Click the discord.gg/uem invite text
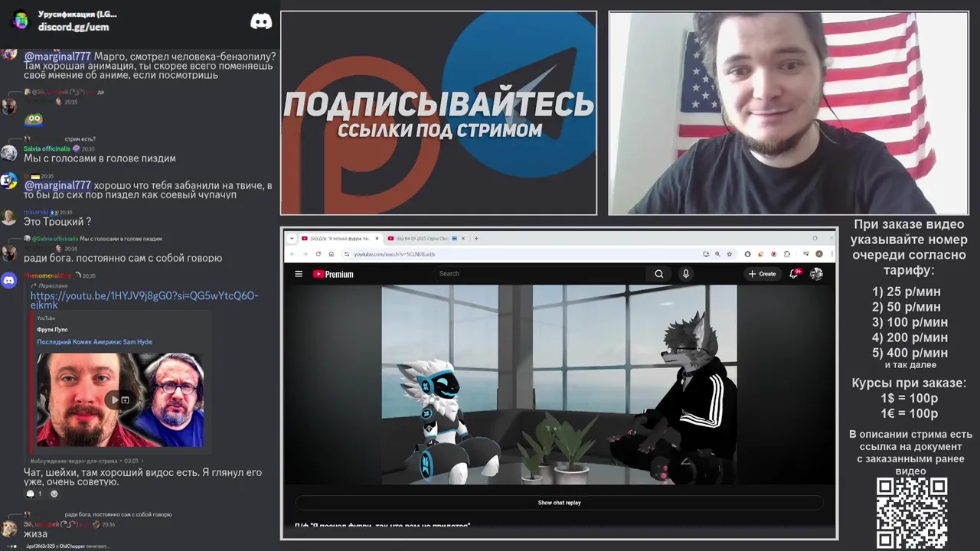Screen dimensions: 980x551 pos(73,27)
